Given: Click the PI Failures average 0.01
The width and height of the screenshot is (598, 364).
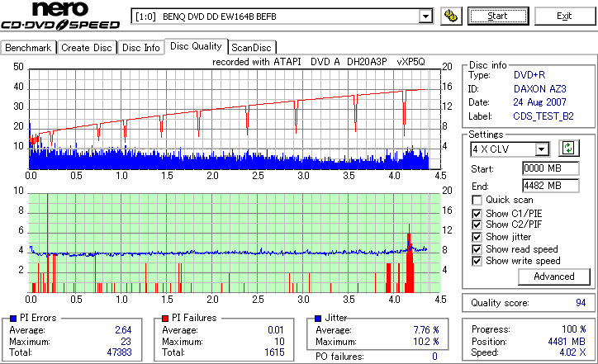Looking at the screenshot, I should coord(276,329).
